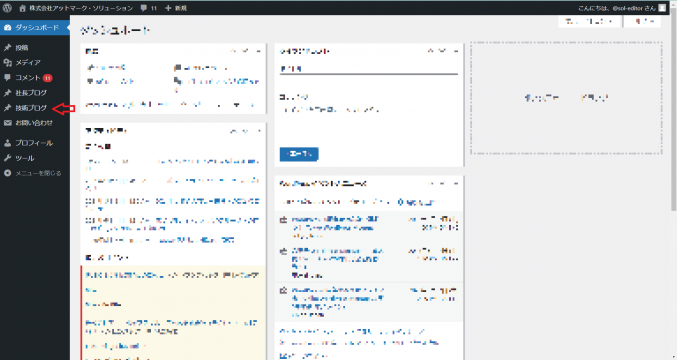The height and width of the screenshot is (360, 677).
Task: Open the pages count link in 概要 widget
Action: tap(201, 68)
